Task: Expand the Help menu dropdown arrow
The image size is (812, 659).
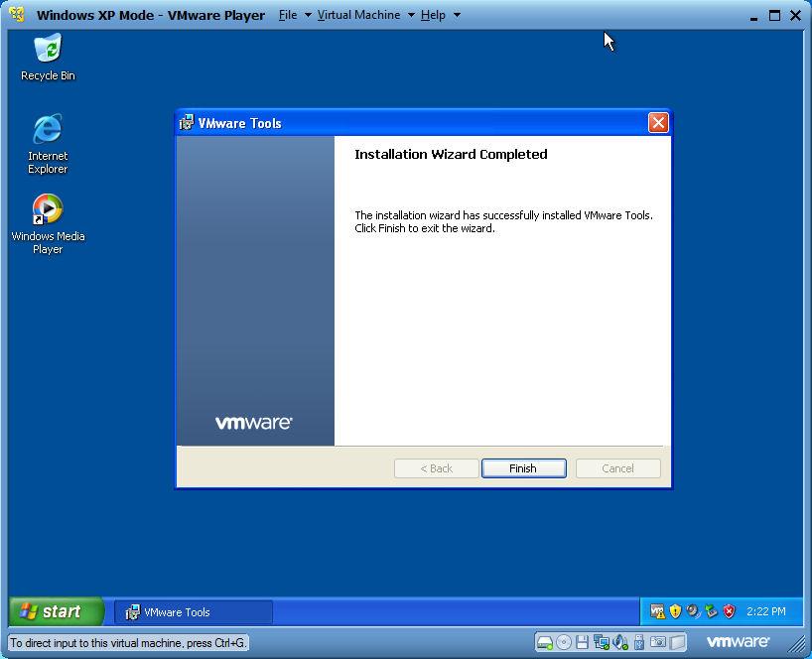Action: pyautogui.click(x=457, y=15)
